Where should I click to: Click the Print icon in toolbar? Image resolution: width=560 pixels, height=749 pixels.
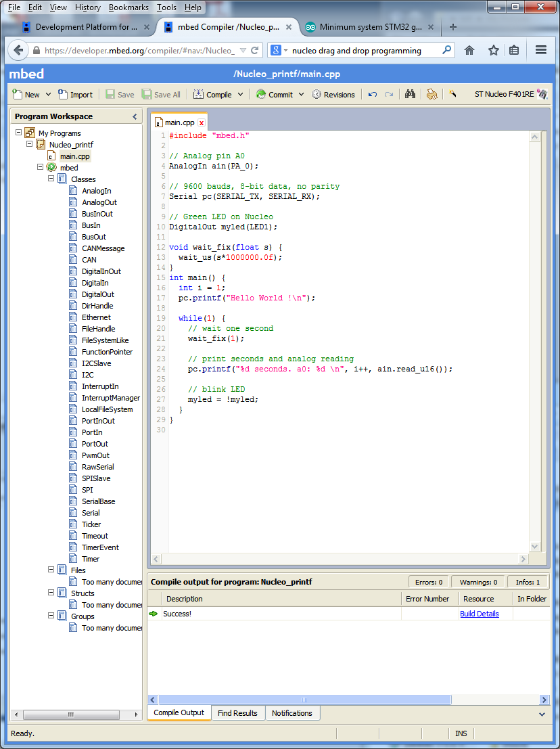coord(431,95)
